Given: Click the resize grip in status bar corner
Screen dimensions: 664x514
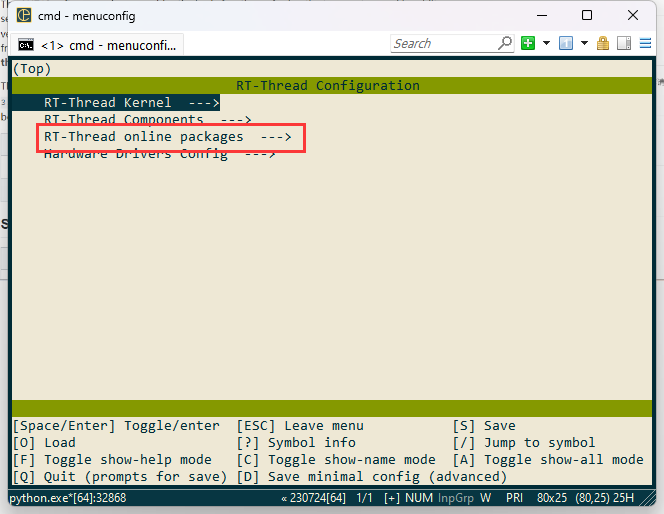Looking at the screenshot, I should (648, 498).
